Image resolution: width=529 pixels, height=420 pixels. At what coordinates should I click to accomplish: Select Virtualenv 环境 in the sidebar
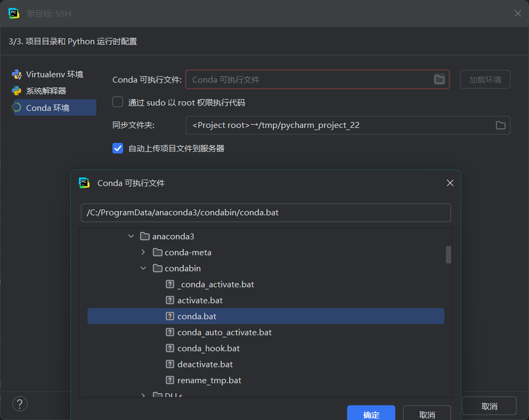coord(55,74)
